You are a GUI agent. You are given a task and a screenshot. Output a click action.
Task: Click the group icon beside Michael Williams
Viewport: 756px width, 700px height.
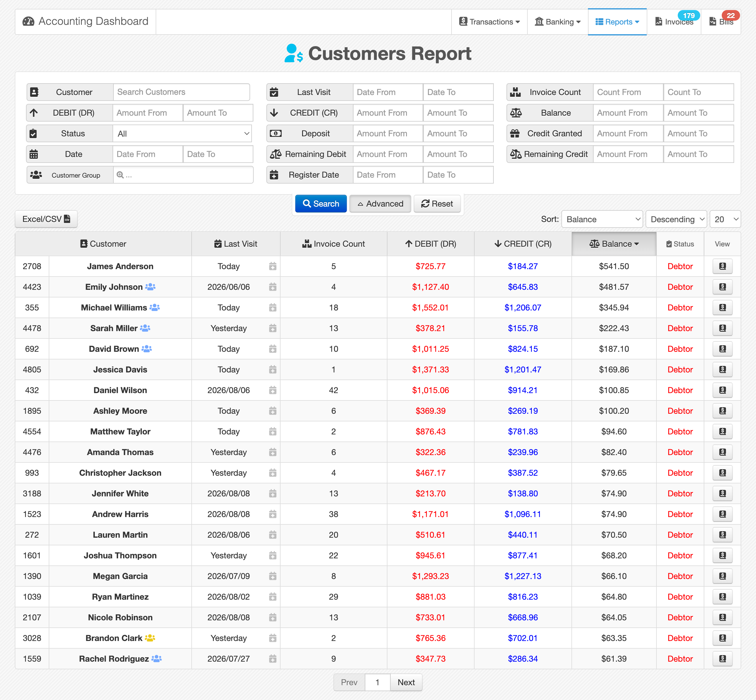tap(155, 308)
